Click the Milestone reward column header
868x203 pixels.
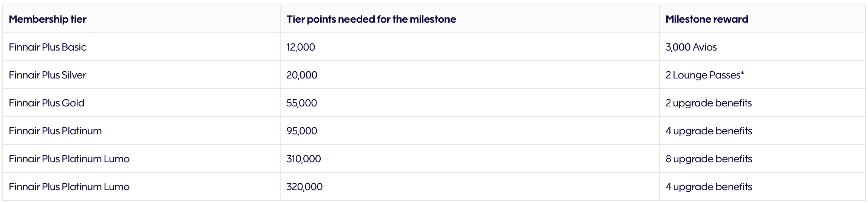click(707, 19)
